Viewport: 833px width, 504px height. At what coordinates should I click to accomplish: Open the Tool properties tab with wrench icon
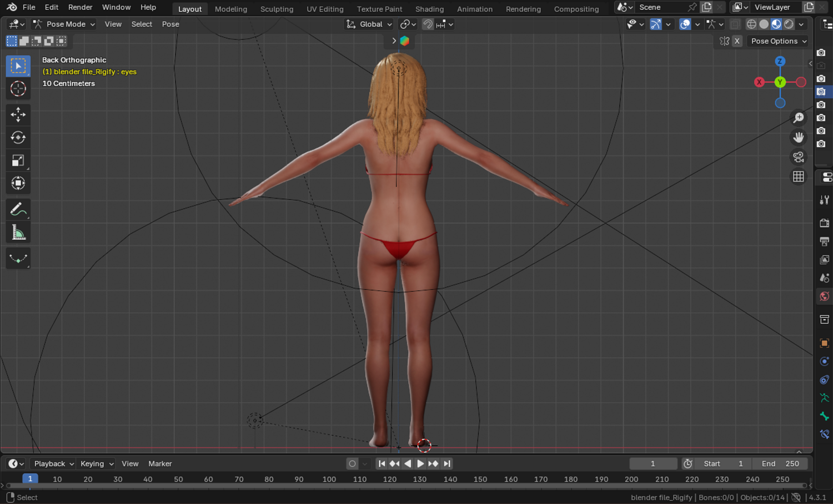point(825,200)
